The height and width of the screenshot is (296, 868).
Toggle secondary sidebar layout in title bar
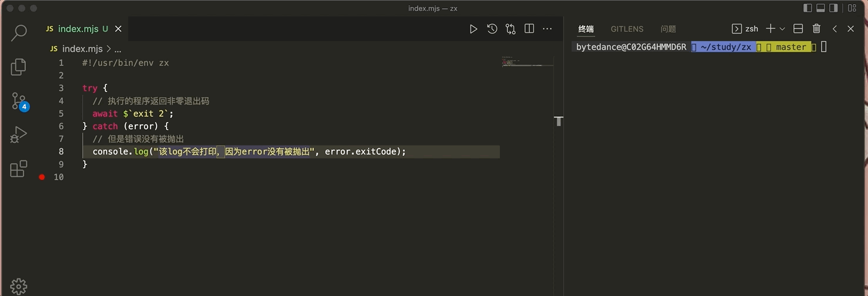[833, 8]
